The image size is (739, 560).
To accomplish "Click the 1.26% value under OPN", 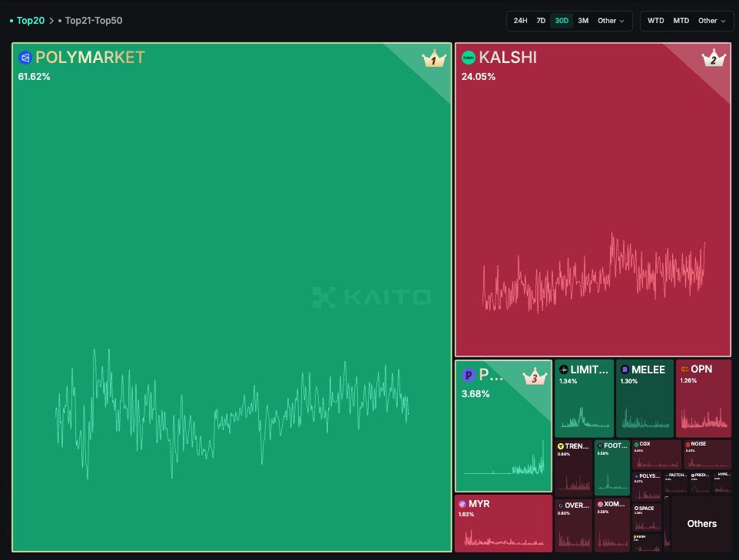I will pos(688,380).
